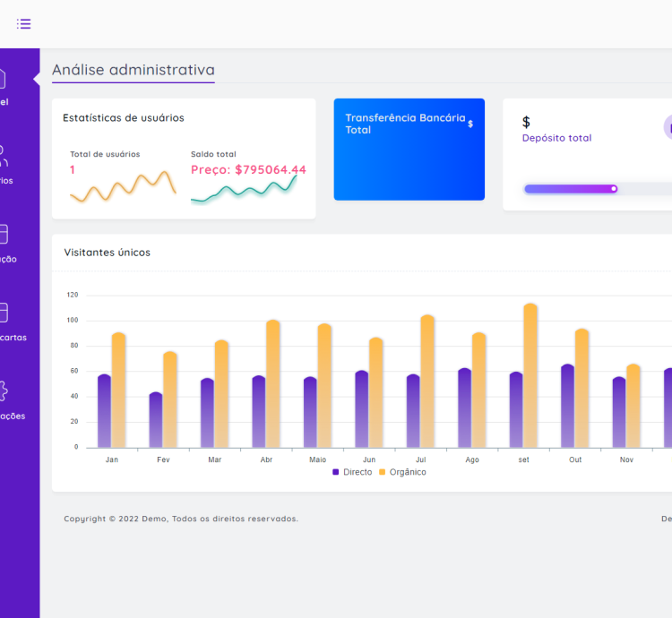
Task: Click the Depósito total link
Action: point(556,138)
